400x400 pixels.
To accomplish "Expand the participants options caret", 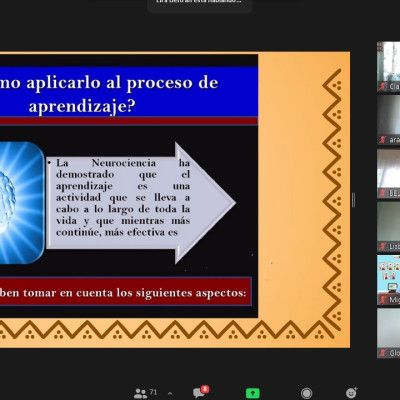I will click(x=170, y=393).
